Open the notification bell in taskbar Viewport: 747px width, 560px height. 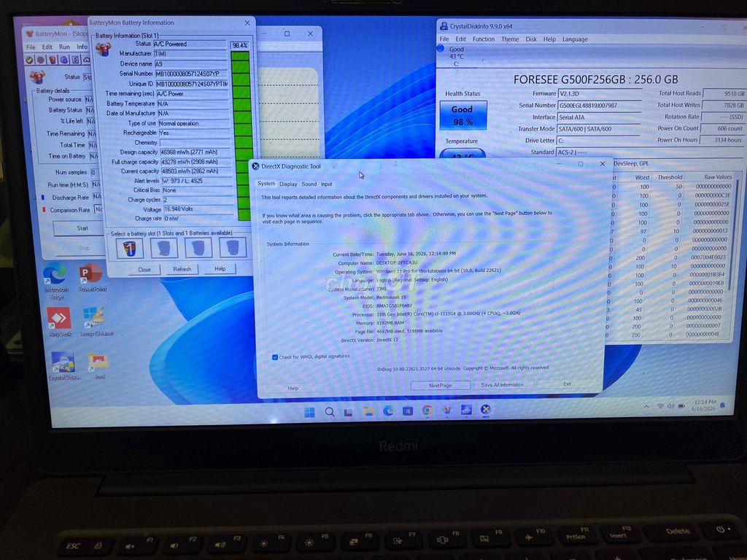pos(723,405)
